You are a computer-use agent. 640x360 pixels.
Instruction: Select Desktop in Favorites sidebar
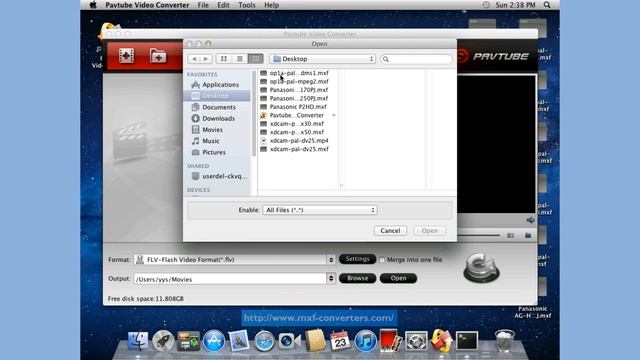pyautogui.click(x=217, y=96)
